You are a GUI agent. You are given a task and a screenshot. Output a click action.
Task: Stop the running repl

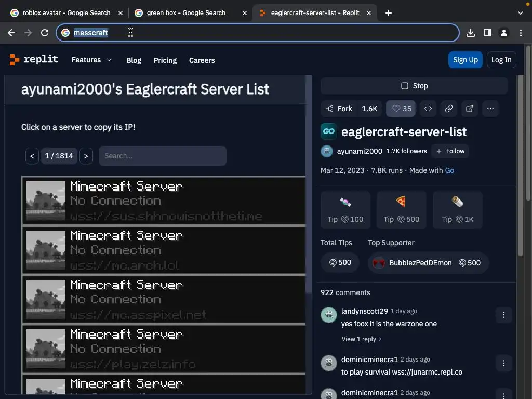point(414,86)
